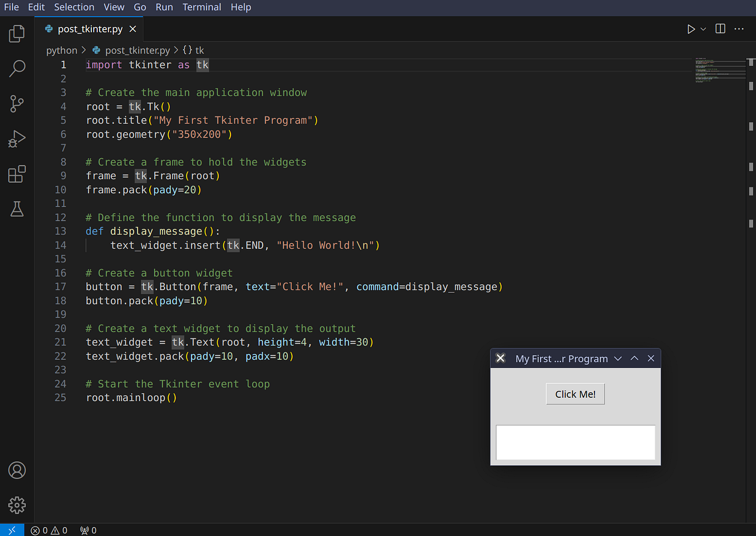Open the Source Control panel

point(17,104)
